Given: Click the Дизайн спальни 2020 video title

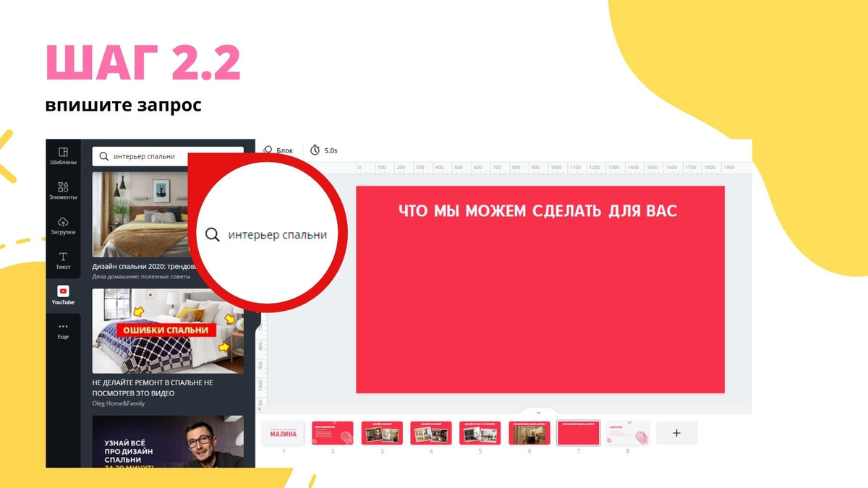Looking at the screenshot, I should pyautogui.click(x=145, y=266).
